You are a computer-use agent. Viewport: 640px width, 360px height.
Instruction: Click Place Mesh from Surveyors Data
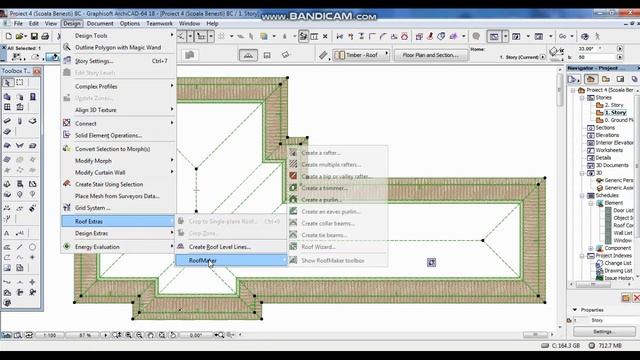click(118, 196)
